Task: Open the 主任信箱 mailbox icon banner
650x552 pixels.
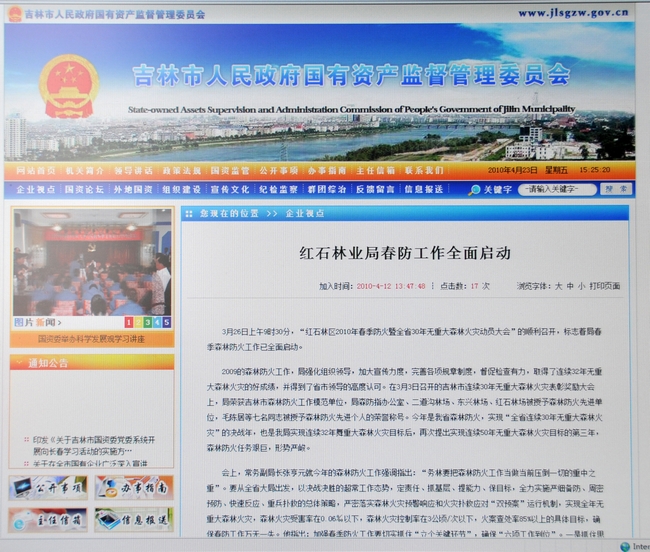Action: pyautogui.click(x=49, y=520)
